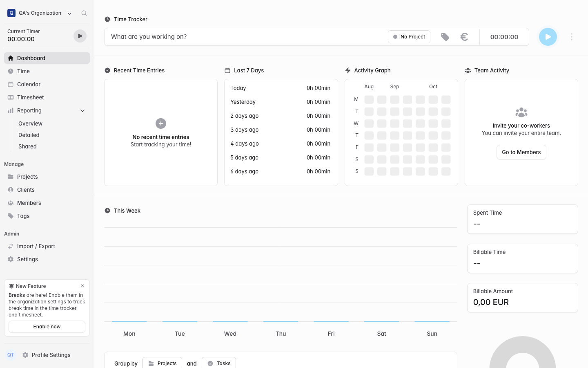Click the plus icon in Recent Time Entries

point(161,123)
